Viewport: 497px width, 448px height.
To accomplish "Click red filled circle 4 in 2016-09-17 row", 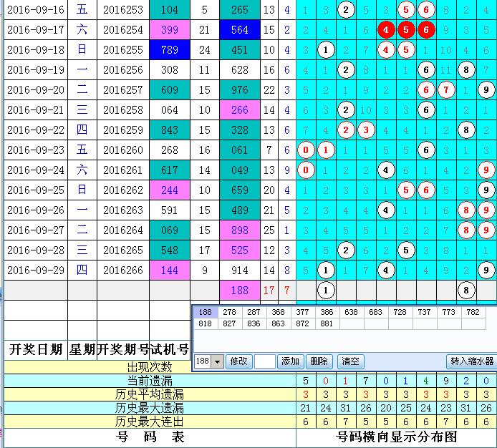I will click(x=387, y=30).
